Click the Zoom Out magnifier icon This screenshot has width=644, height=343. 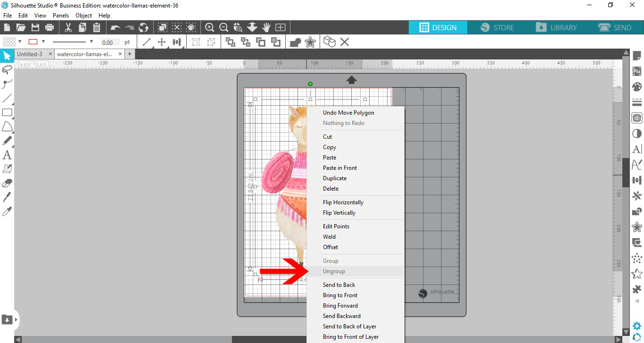coord(224,27)
